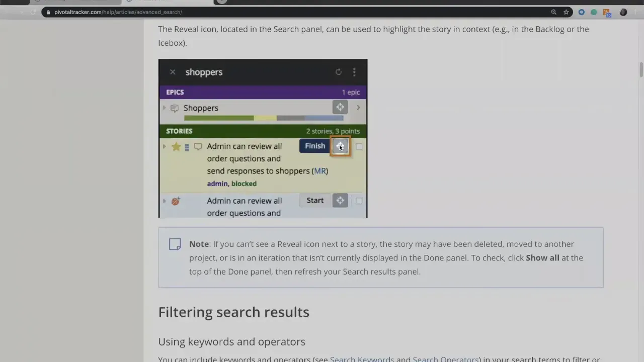Open the browser profile menu
The image size is (644, 362).
point(623,12)
